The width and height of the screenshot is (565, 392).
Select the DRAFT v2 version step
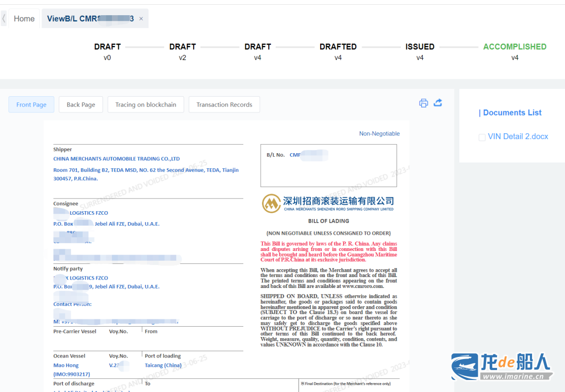pyautogui.click(x=183, y=51)
